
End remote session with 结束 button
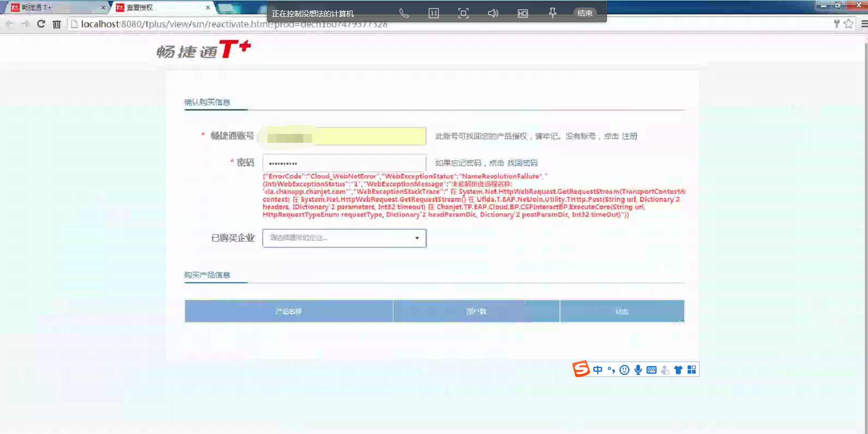pyautogui.click(x=585, y=13)
